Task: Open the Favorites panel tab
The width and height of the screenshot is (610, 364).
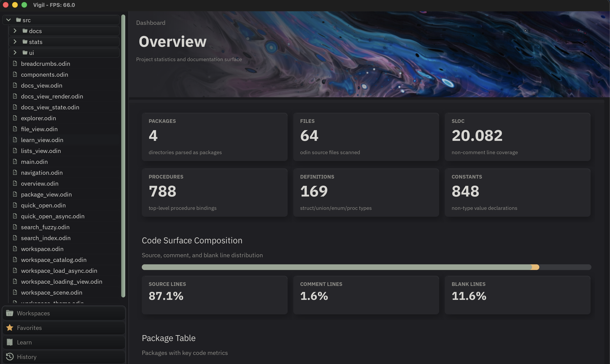Action: coord(64,328)
